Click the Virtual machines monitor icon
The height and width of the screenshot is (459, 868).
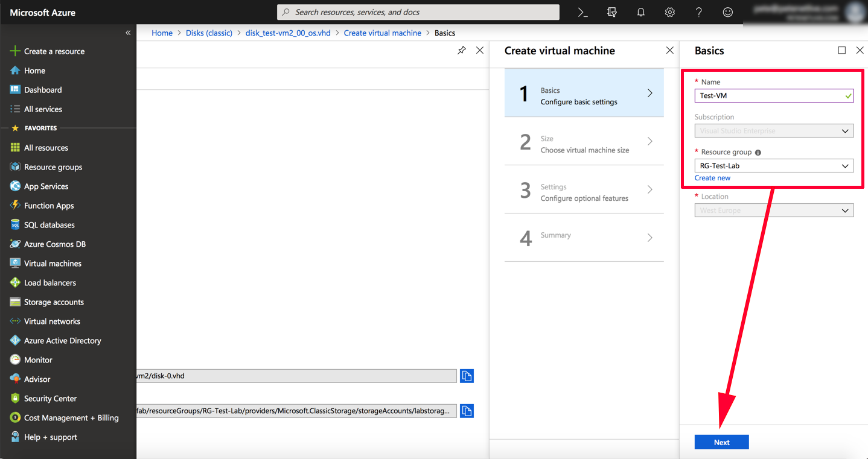coord(15,264)
